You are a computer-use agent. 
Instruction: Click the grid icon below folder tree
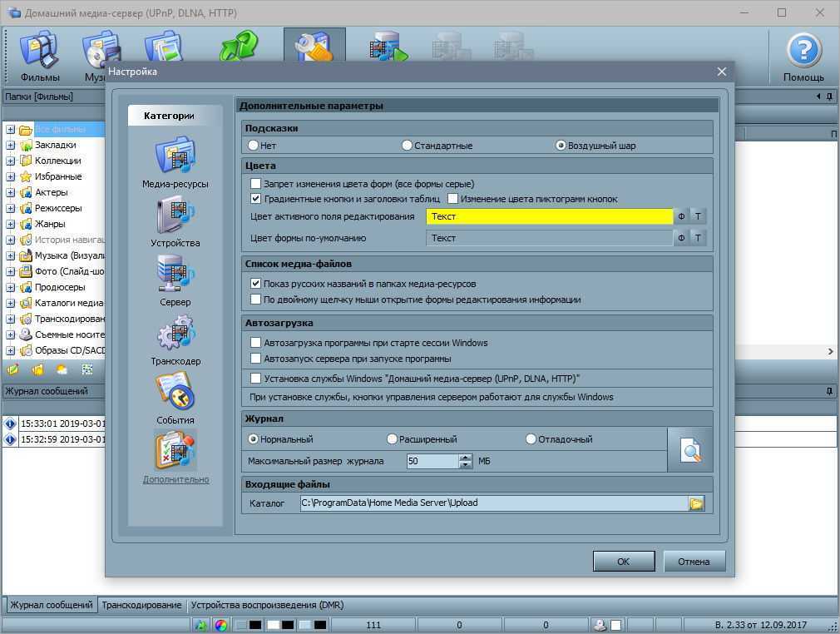pos(87,369)
